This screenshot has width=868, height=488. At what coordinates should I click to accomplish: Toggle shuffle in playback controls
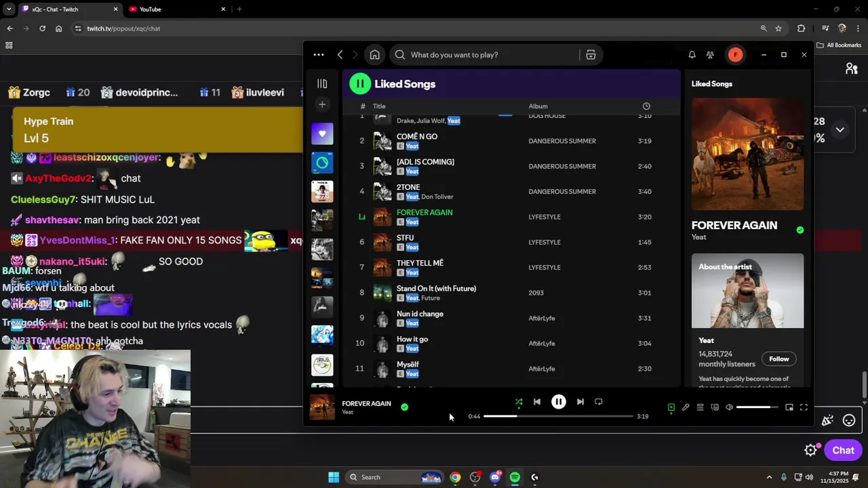pos(519,402)
